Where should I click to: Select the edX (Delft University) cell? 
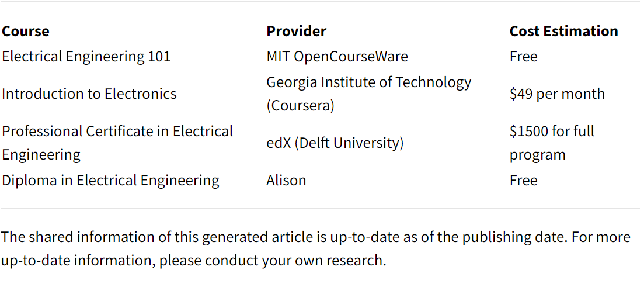[335, 143]
